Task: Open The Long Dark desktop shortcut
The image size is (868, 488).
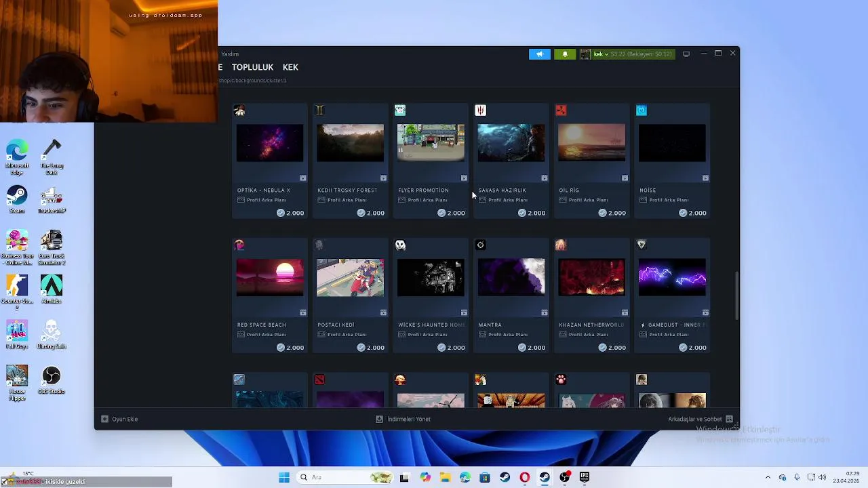Action: click(x=52, y=157)
